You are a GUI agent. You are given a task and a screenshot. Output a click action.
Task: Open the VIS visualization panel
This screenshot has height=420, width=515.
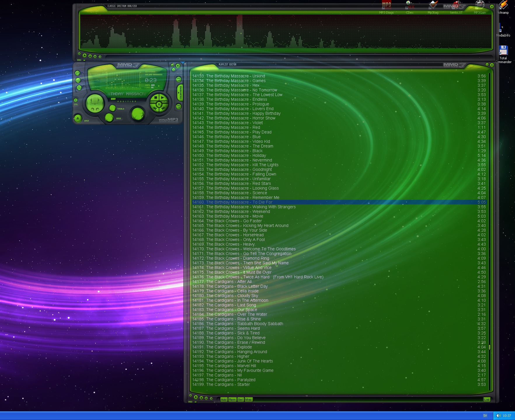pyautogui.click(x=179, y=79)
